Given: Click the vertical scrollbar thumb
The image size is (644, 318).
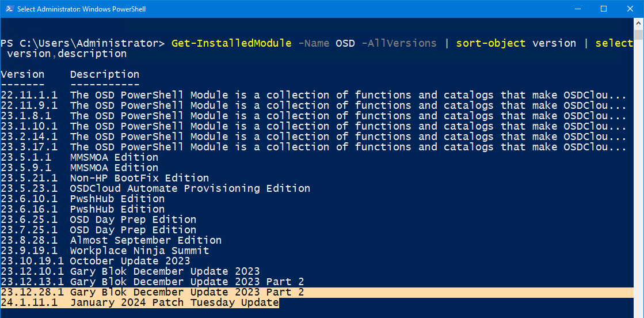Looking at the screenshot, I should (x=639, y=35).
